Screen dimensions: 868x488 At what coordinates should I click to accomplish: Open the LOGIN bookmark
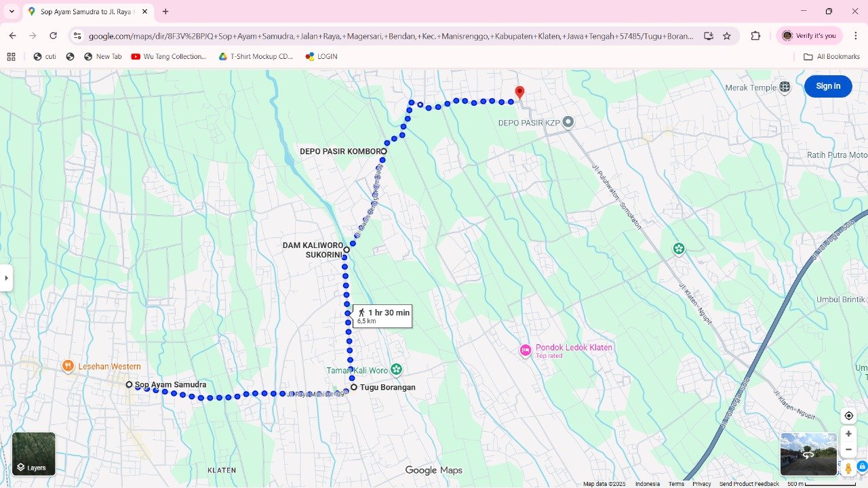click(321, 57)
